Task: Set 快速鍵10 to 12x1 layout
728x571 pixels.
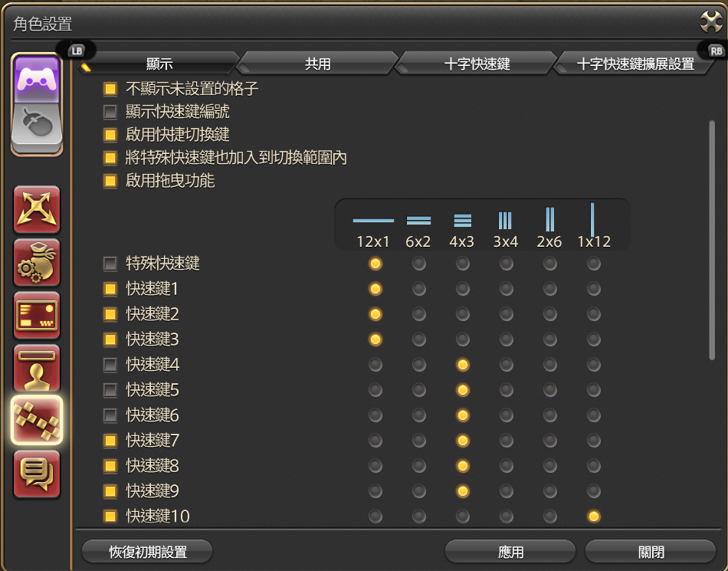Action: 375,516
